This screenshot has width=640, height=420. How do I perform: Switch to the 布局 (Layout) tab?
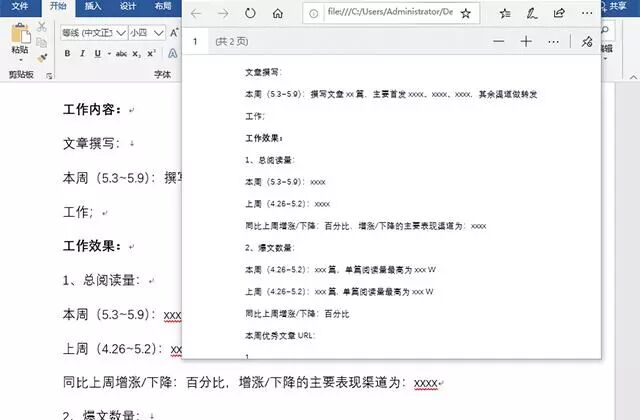pyautogui.click(x=163, y=6)
